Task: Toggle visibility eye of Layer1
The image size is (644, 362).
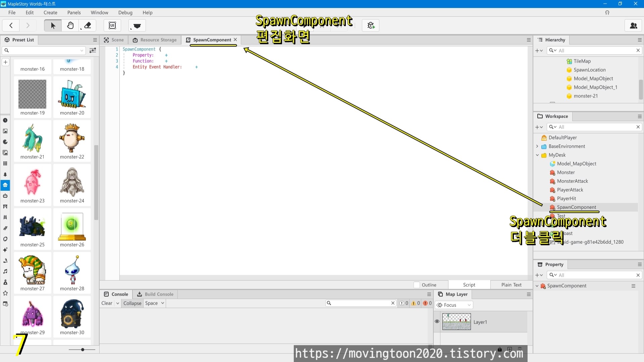Action: pos(437,321)
